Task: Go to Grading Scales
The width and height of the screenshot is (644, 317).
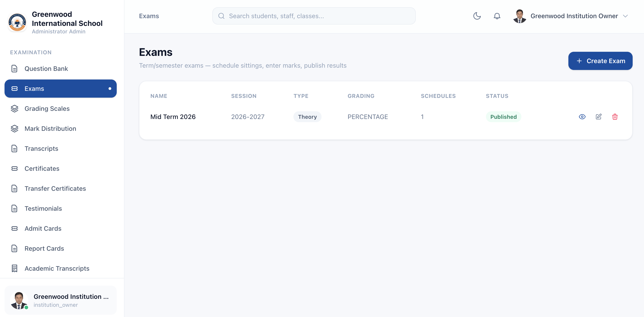Action: click(x=60, y=109)
